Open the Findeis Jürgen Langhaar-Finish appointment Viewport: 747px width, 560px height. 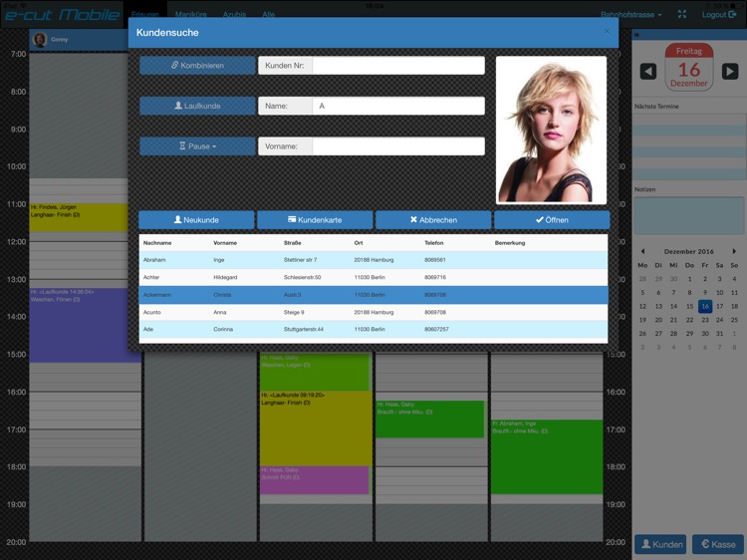79,217
